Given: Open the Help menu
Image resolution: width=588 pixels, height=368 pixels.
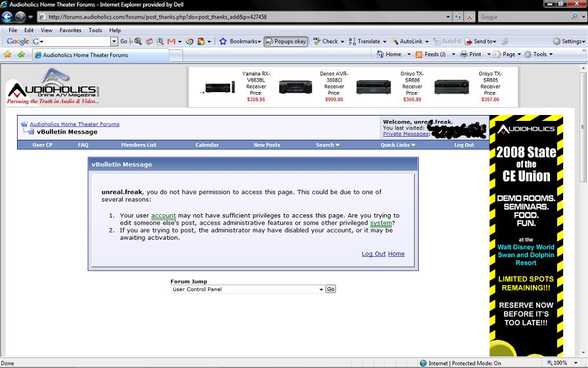Looking at the screenshot, I should point(115,30).
